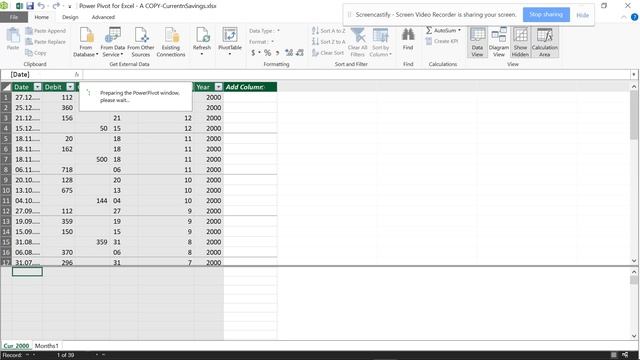Apply percent format
The height and width of the screenshot is (360, 640).
(x=267, y=53)
